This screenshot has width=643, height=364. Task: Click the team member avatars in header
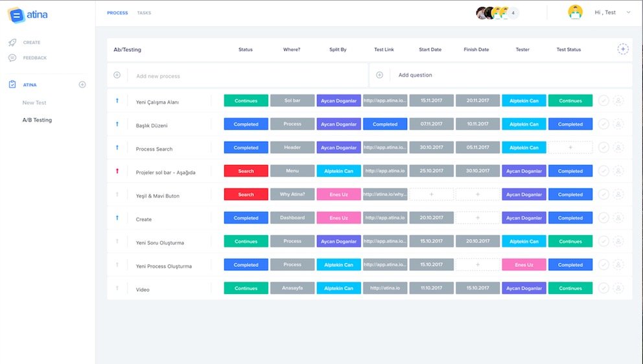(x=497, y=13)
